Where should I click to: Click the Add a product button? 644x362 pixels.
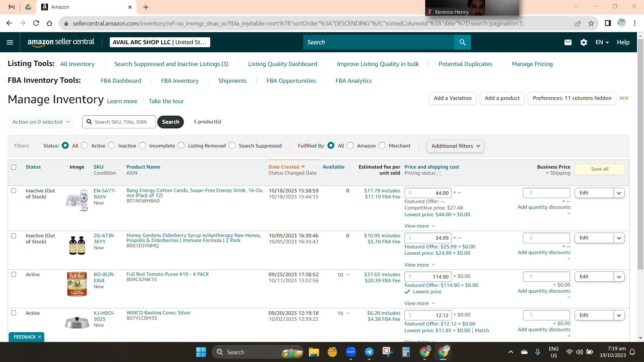[502, 98]
